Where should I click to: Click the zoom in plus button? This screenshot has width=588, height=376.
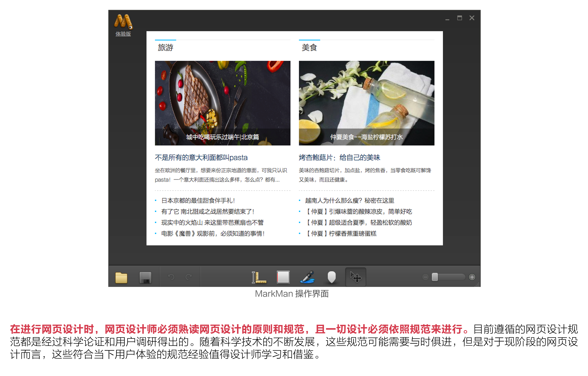[x=472, y=277]
